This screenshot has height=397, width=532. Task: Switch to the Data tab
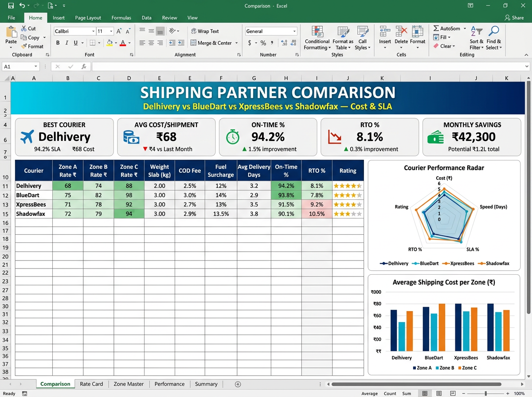[146, 18]
